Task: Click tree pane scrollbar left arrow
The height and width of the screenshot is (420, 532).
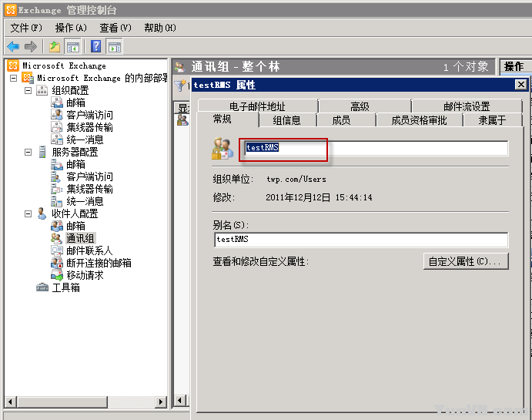Action: pyautogui.click(x=10, y=402)
